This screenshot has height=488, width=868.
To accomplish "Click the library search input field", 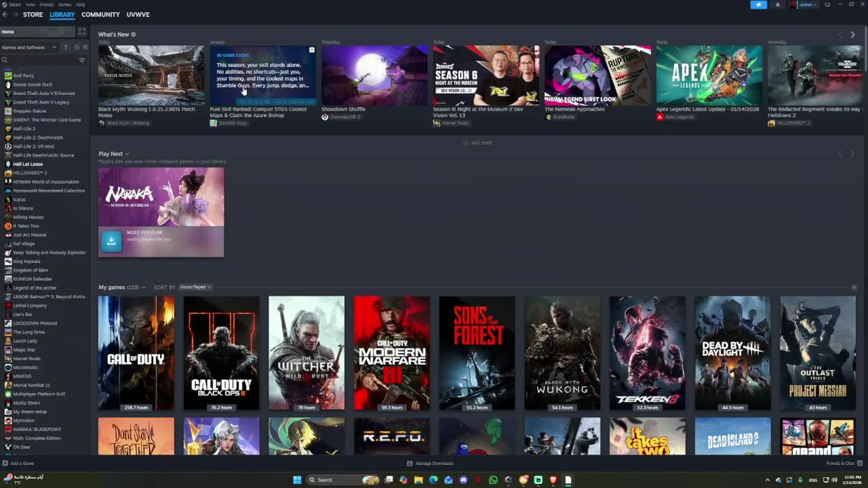I will pos(42,60).
